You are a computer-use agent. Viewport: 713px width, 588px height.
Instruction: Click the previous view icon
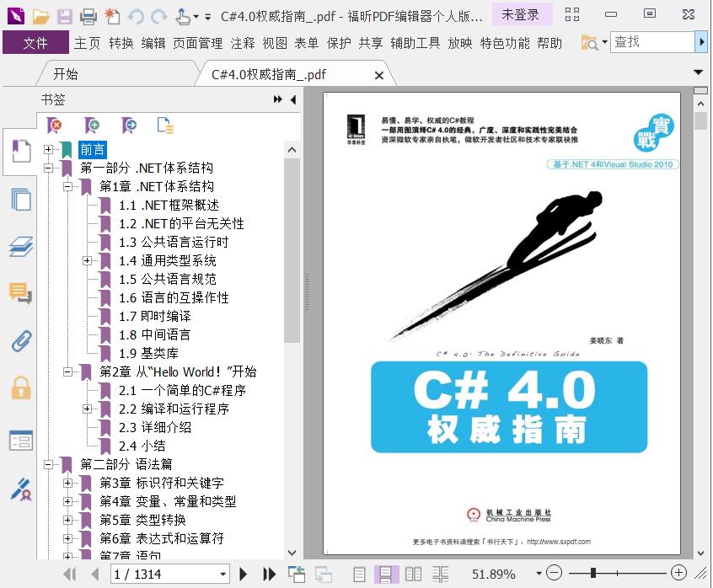[297, 575]
